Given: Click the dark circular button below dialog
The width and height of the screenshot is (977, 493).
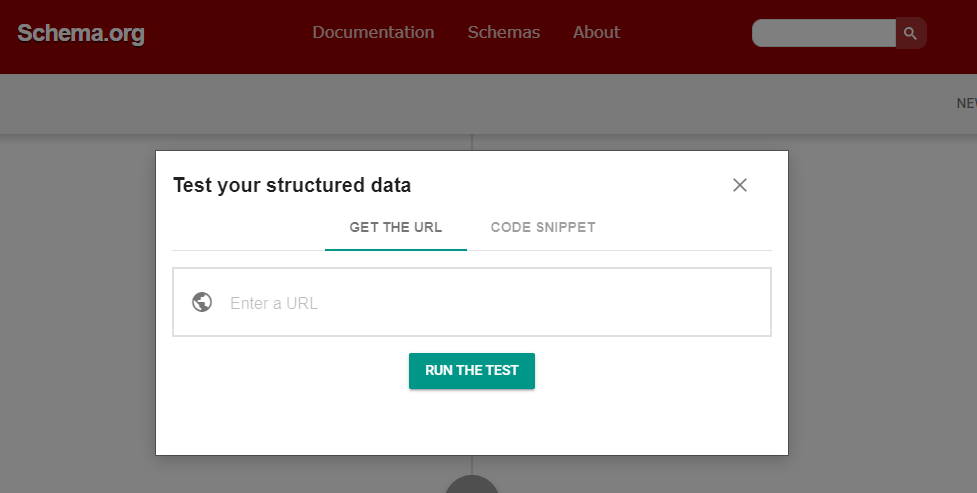Looking at the screenshot, I should point(472,484).
